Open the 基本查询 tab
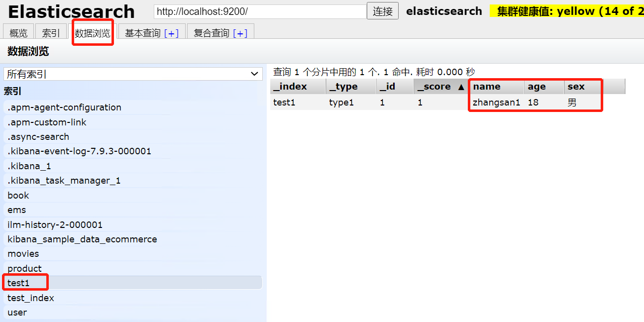 pyautogui.click(x=143, y=33)
